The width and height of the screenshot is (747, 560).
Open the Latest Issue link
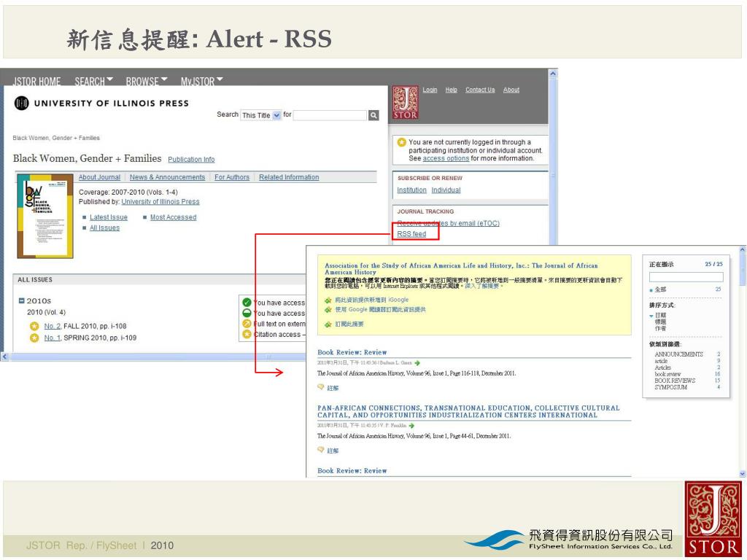[109, 217]
